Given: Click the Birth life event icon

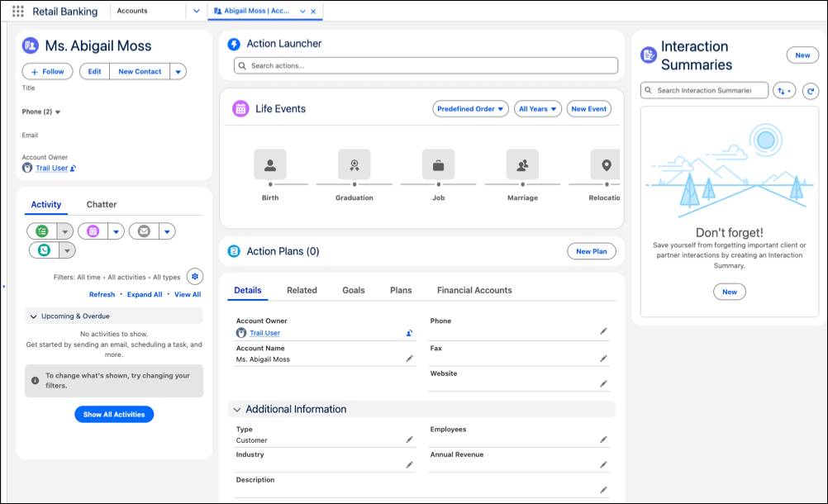Looking at the screenshot, I should tap(270, 164).
